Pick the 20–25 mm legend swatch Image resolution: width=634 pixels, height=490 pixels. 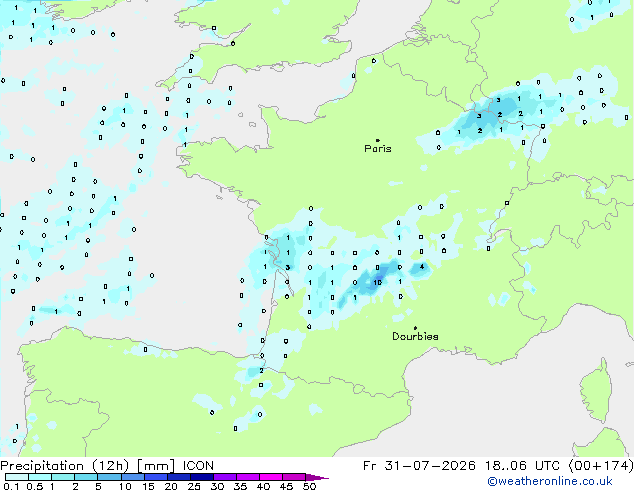coord(178,477)
